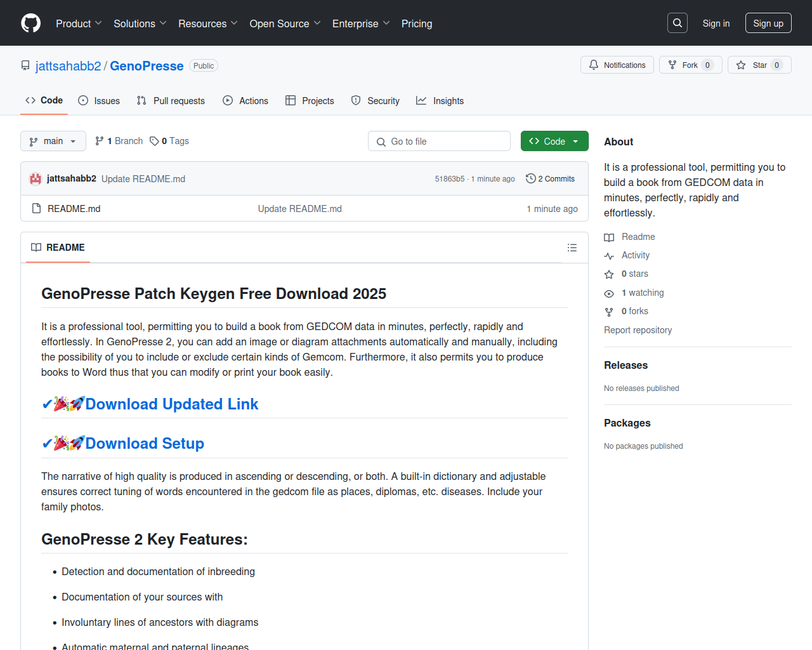This screenshot has height=650, width=812.
Task: Click the Sign in link
Action: (716, 23)
